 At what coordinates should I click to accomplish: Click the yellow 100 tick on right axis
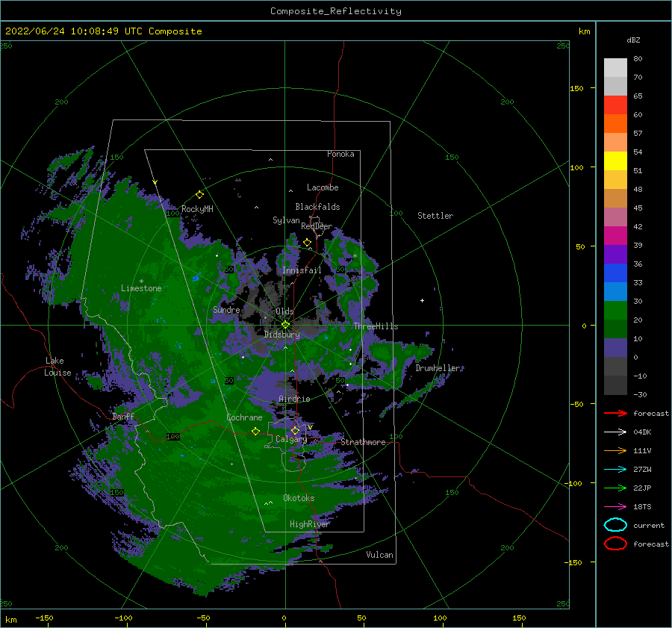576,167
